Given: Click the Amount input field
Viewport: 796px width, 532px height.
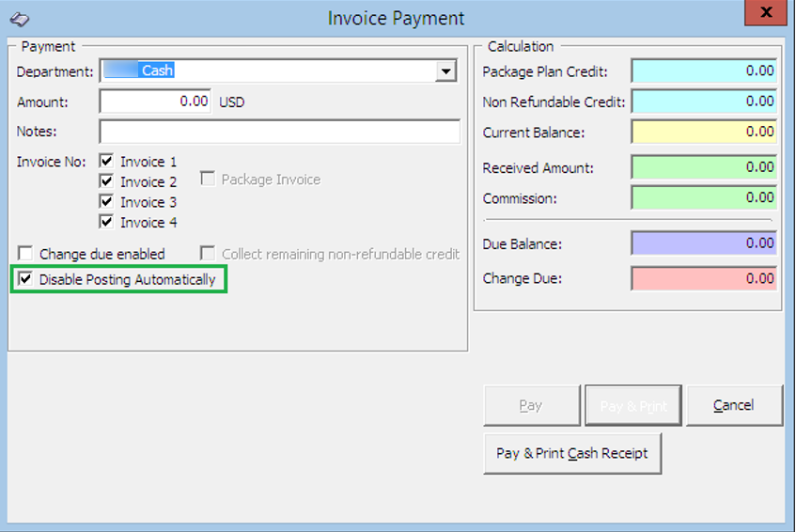Looking at the screenshot, I should 155,102.
